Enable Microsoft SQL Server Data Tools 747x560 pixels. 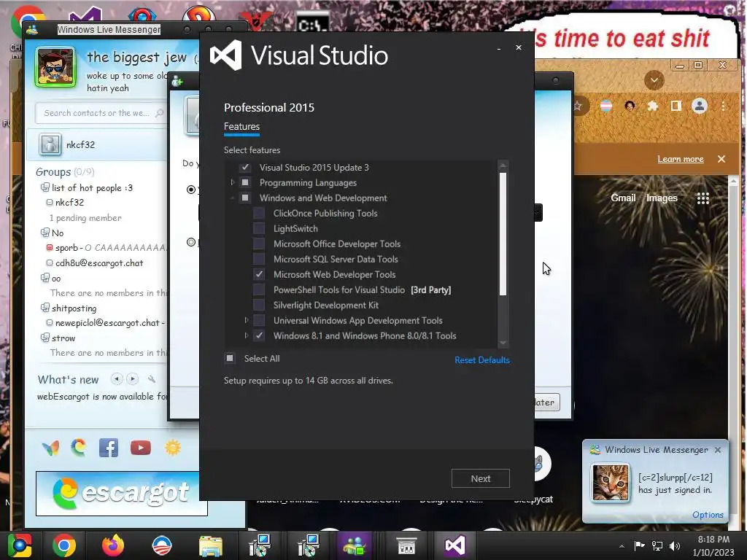(x=259, y=259)
